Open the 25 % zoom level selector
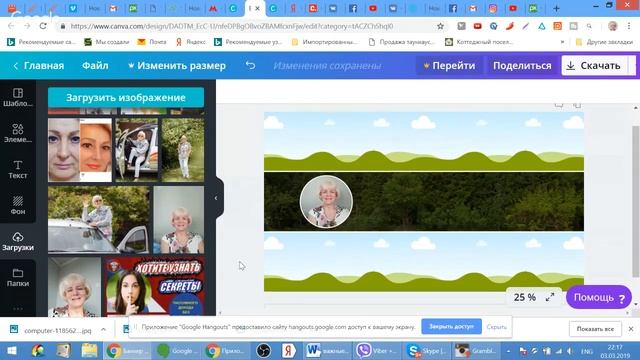640x360 pixels. [x=524, y=298]
